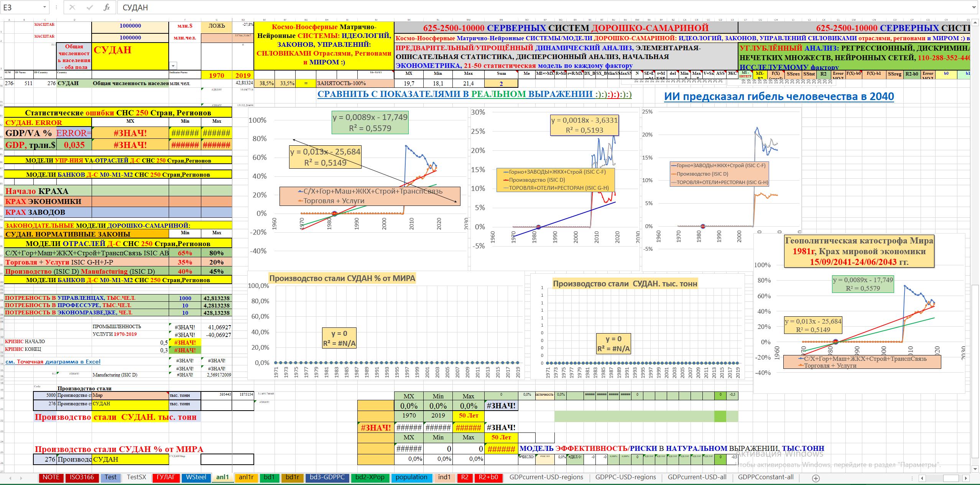Click horizontal scrollbar left arrow
Image resolution: width=980 pixels, height=485 pixels.
pos(922,478)
